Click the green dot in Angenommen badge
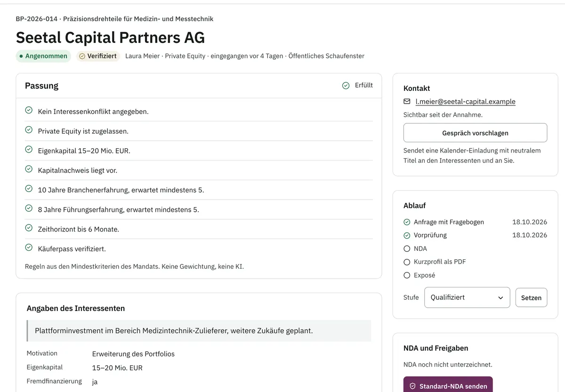 (x=21, y=56)
